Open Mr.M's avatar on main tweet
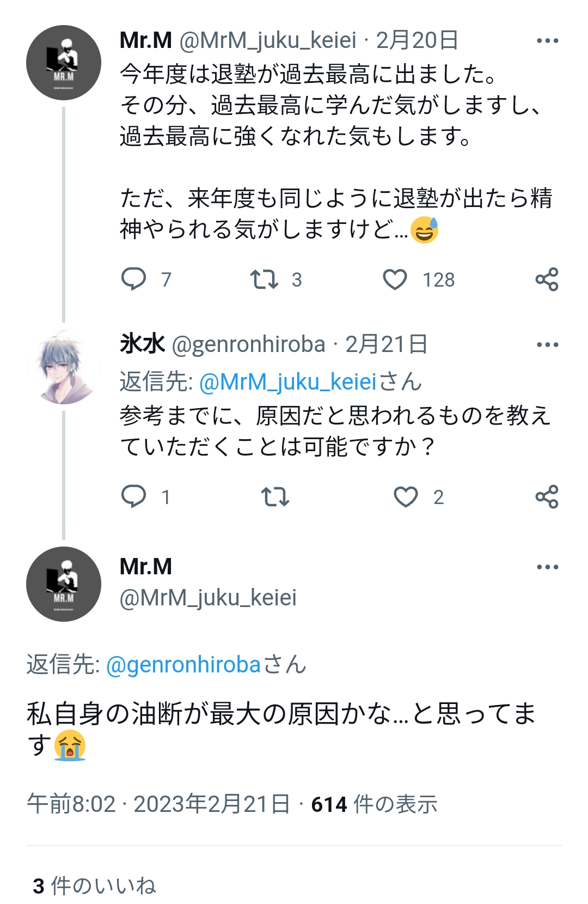Viewport: 588px width, 904px height. [64, 584]
